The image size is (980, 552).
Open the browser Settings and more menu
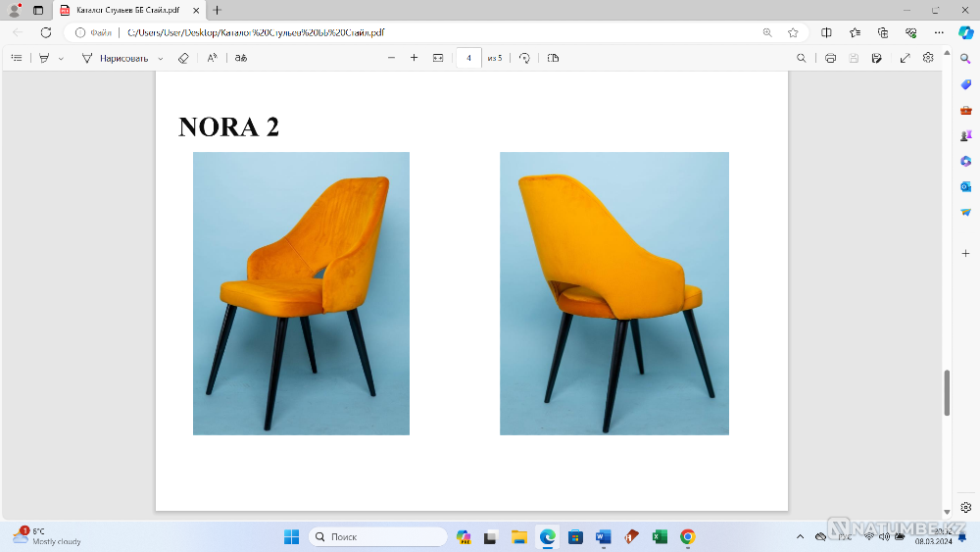(938, 32)
